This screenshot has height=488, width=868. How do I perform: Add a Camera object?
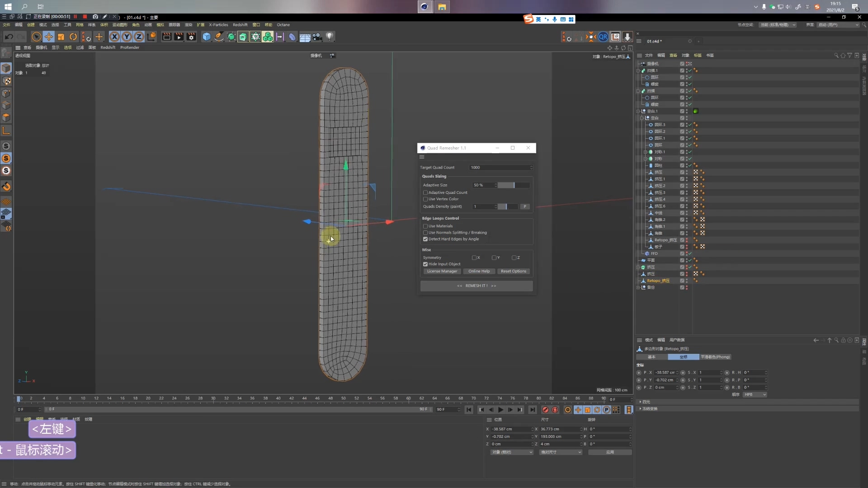click(317, 37)
